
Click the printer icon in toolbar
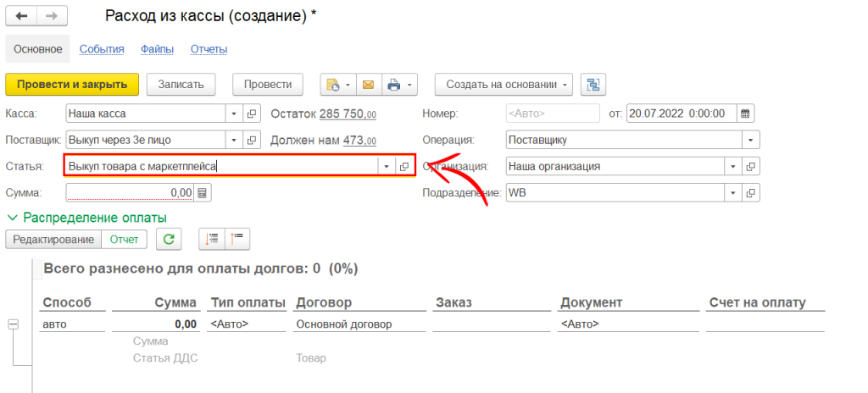pos(393,85)
